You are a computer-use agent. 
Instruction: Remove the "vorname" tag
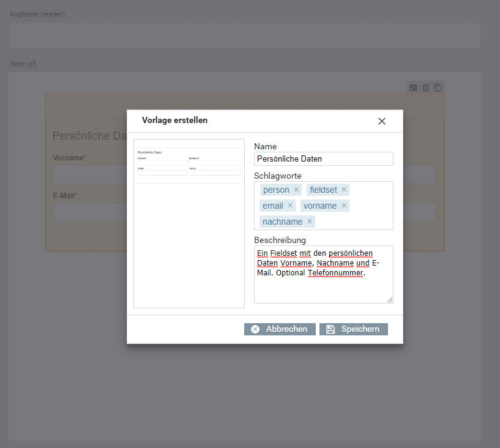pos(343,206)
